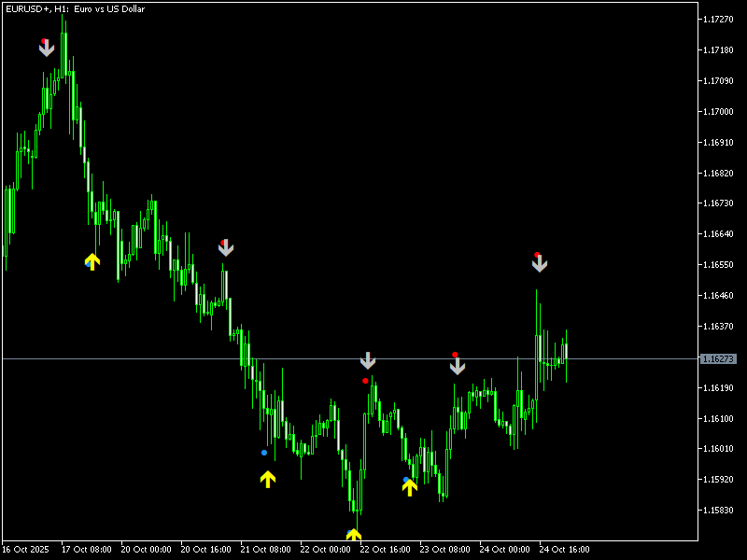Click the gray down arrow above the 24 Oct 16:00 spike
Viewport: 747px width, 560px height.
[x=540, y=264]
